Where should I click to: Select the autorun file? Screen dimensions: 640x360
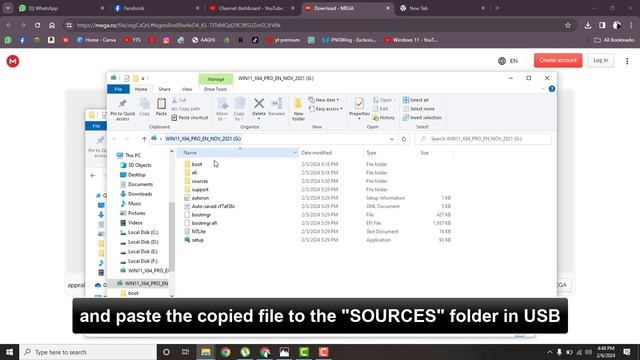[200, 198]
